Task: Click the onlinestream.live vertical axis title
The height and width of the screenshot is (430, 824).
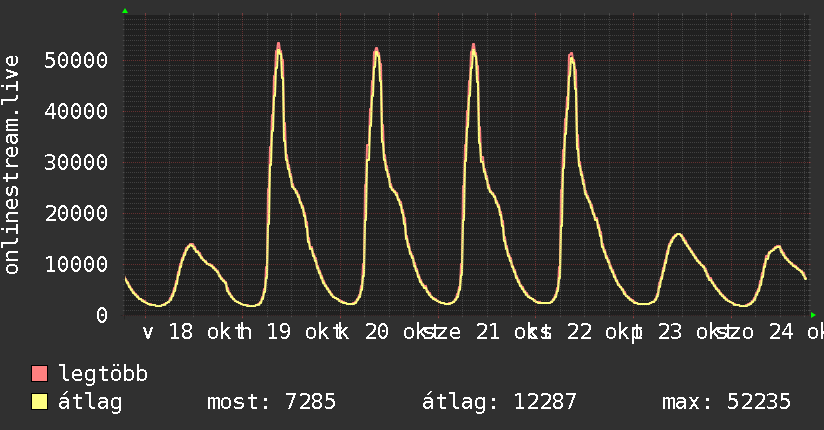Action: click(x=11, y=165)
